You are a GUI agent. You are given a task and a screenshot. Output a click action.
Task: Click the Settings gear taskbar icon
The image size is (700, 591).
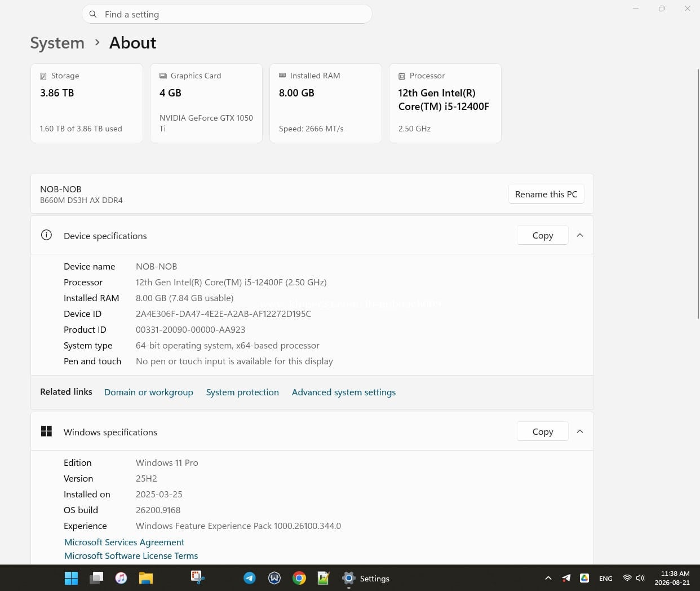click(349, 578)
